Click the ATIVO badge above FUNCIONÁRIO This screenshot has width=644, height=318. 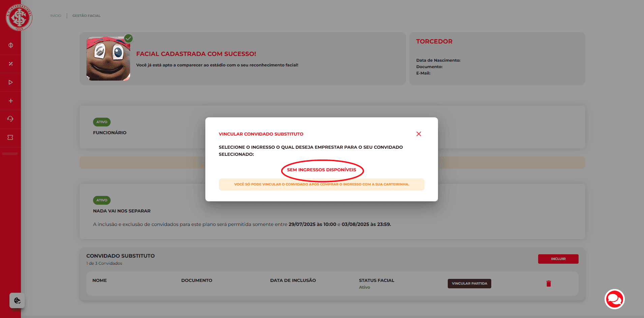coord(102,122)
